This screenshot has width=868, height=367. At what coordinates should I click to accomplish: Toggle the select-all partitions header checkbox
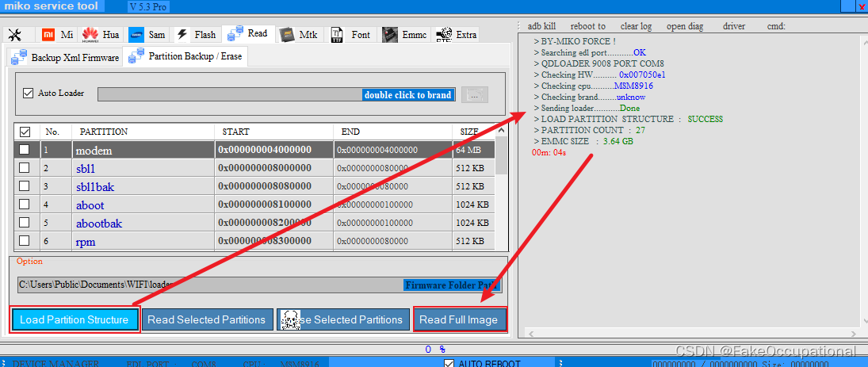coord(25,132)
